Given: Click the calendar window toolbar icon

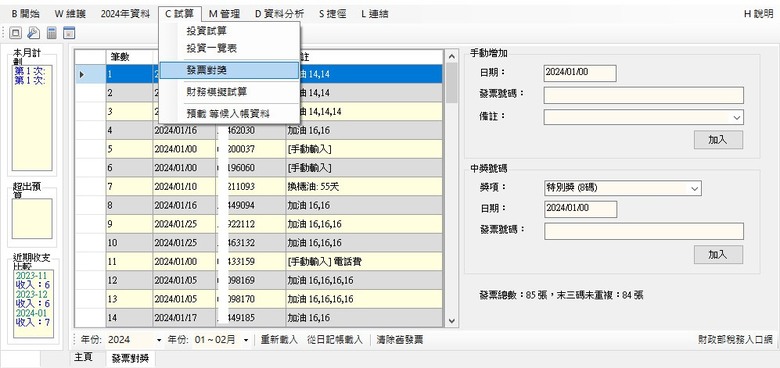Looking at the screenshot, I should tap(69, 33).
